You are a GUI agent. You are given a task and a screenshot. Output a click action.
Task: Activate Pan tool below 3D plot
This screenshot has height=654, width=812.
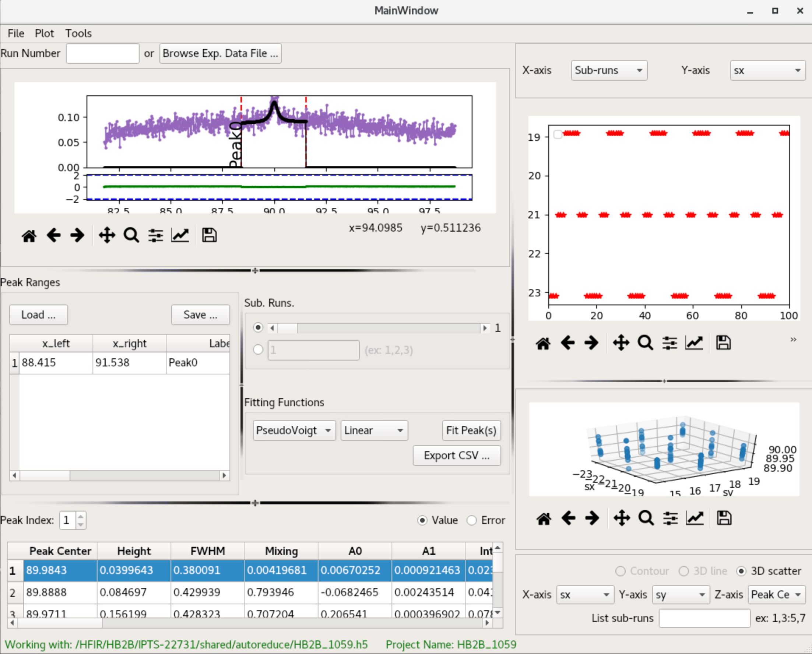(x=622, y=518)
